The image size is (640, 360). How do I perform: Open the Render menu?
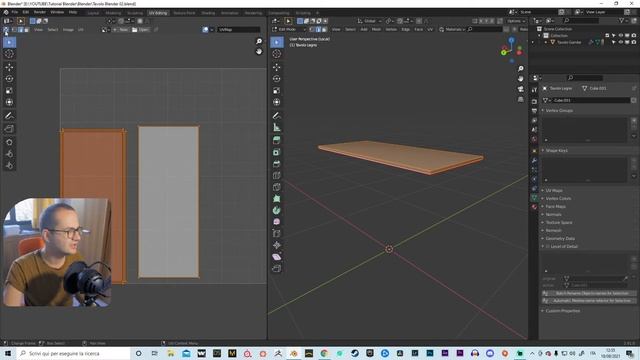click(40, 12)
